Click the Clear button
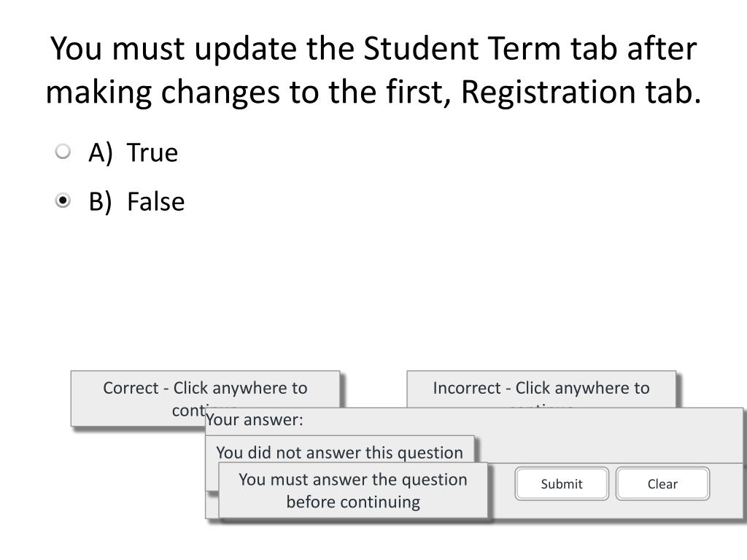747x560 pixels. coord(662,484)
